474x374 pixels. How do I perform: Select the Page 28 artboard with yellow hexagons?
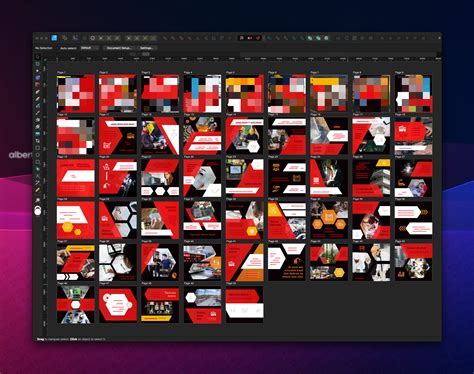point(76,220)
